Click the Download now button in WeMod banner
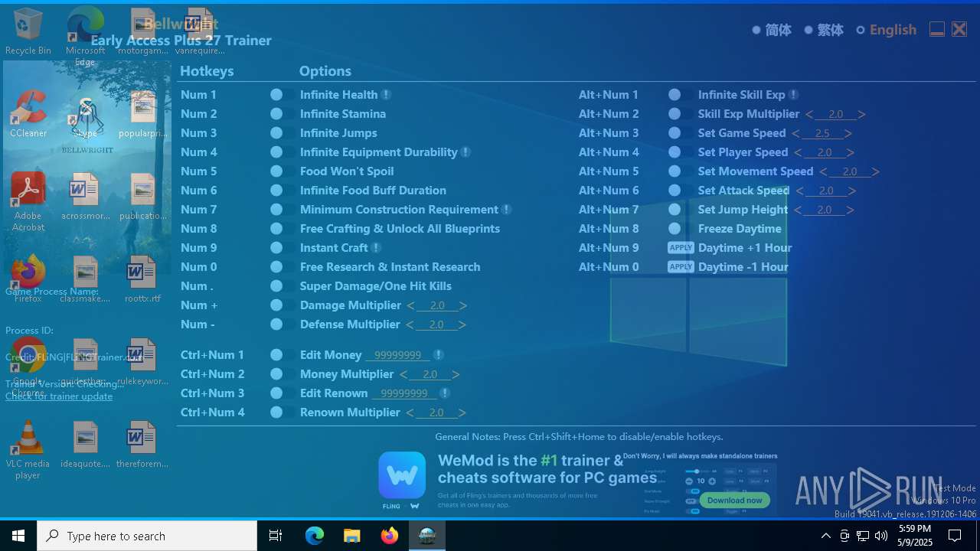 point(735,500)
